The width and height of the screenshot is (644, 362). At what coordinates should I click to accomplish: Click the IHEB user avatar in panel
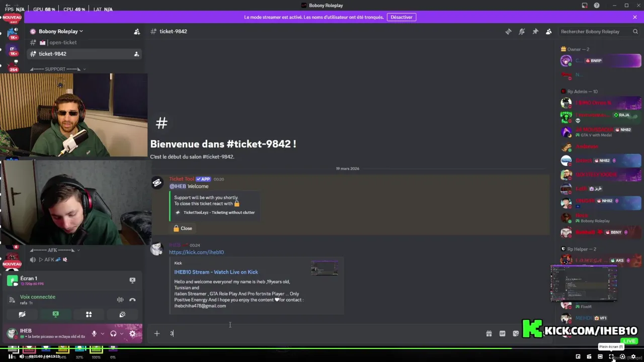click(x=12, y=333)
